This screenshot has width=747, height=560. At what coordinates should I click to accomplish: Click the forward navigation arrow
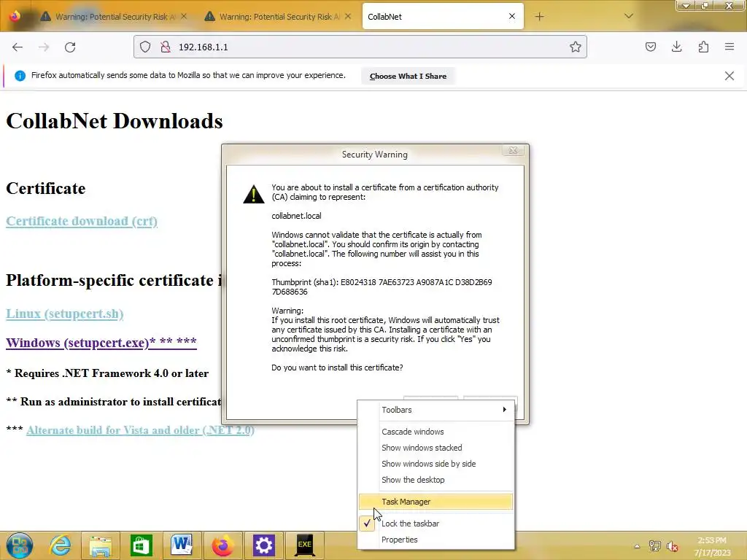click(x=44, y=47)
